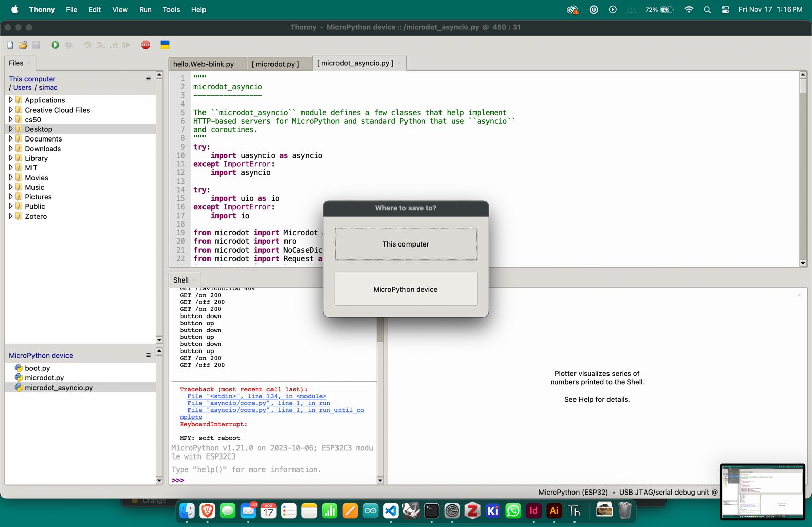This screenshot has height=527, width=812.
Task: Expand the Library folder
Action: click(11, 158)
